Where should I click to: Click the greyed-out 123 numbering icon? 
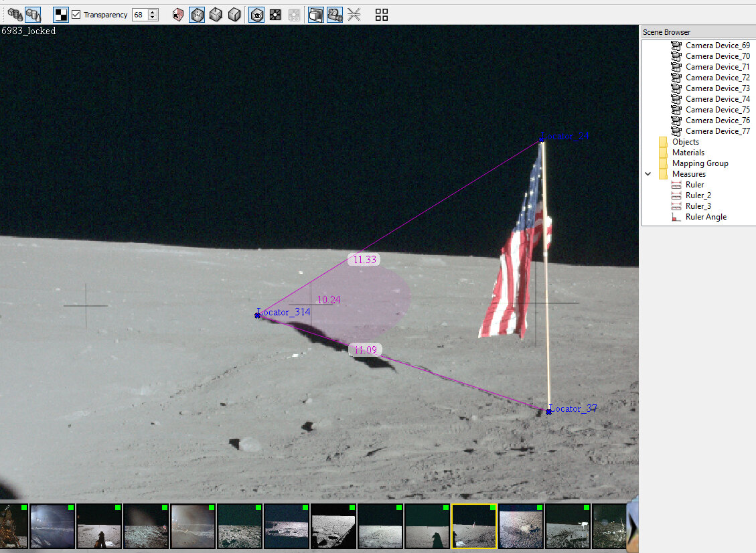tap(294, 15)
